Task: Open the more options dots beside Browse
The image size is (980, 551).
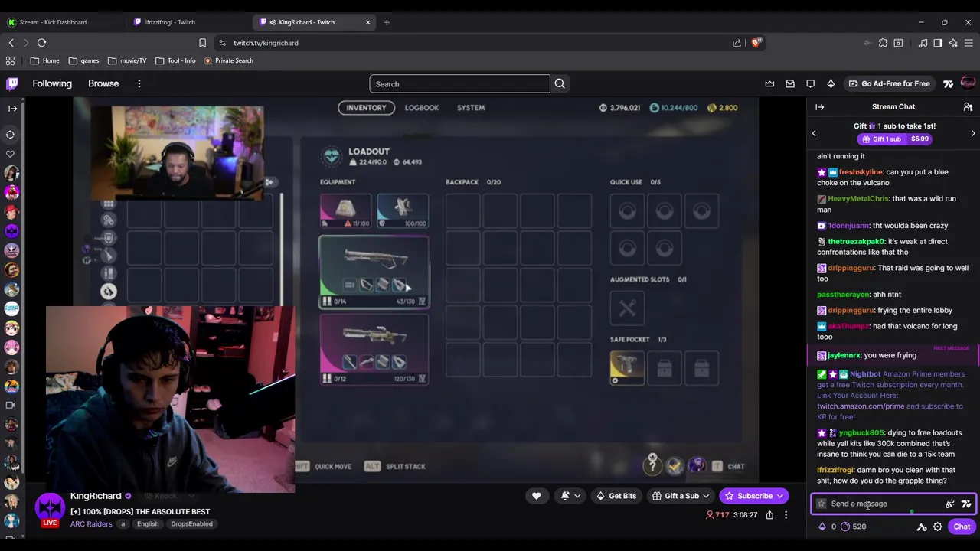Action: click(x=139, y=83)
